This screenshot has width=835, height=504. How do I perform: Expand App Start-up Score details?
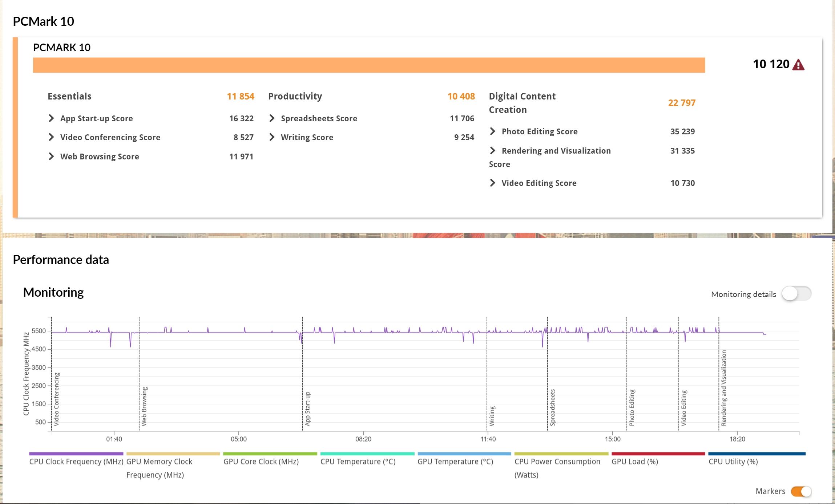(51, 118)
